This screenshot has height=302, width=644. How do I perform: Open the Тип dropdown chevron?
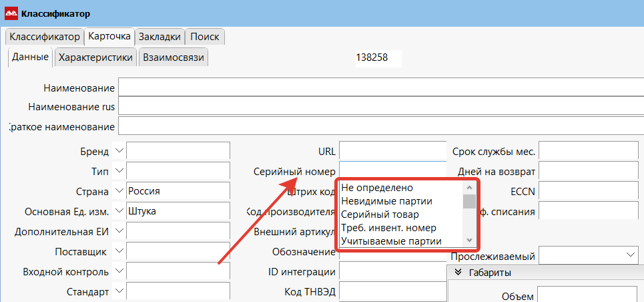click(x=119, y=172)
